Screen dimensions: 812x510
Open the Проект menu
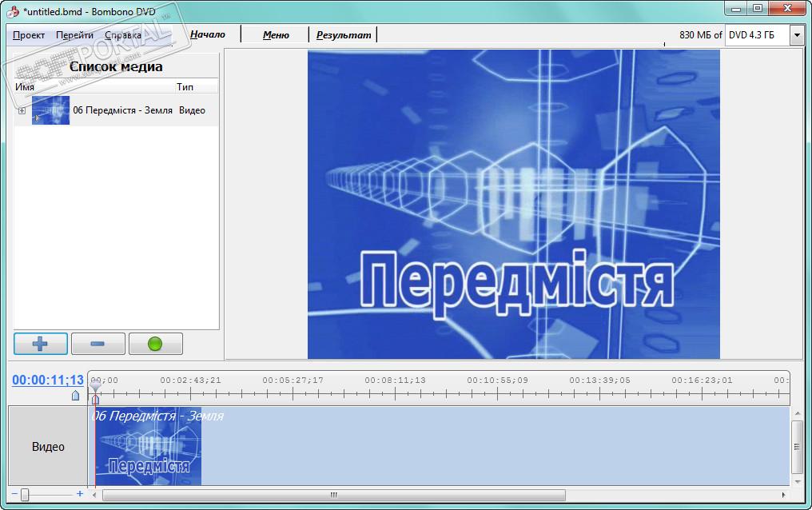(x=29, y=35)
